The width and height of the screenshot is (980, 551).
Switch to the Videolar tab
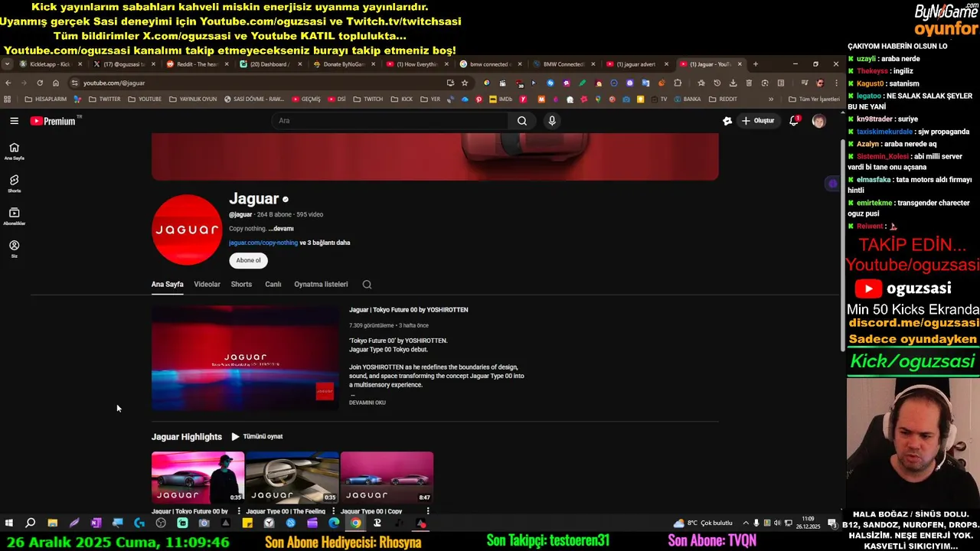coord(207,285)
